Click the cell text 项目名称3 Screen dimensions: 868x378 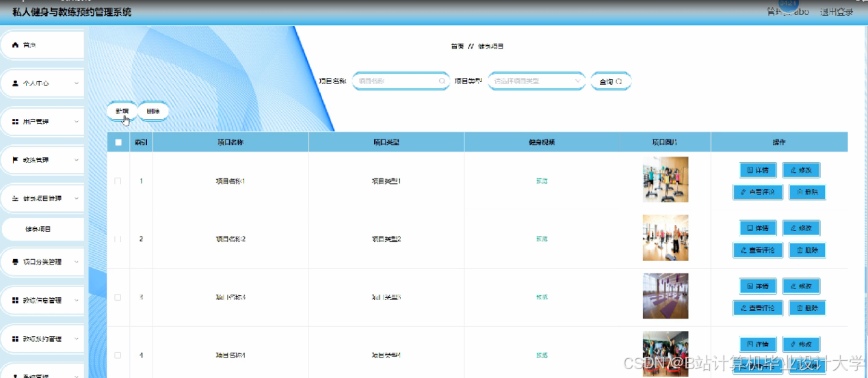click(231, 297)
